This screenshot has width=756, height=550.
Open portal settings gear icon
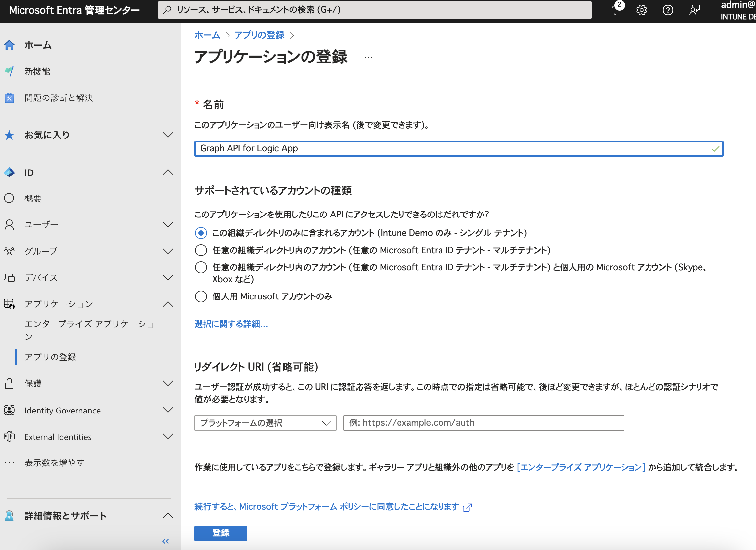click(641, 10)
